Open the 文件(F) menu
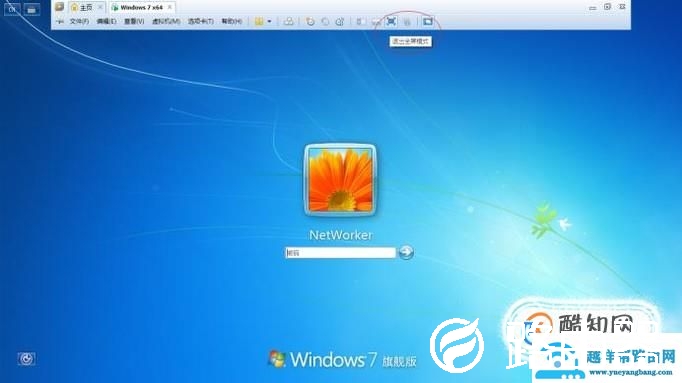Viewport: 682px width, 383px height. pyautogui.click(x=79, y=21)
